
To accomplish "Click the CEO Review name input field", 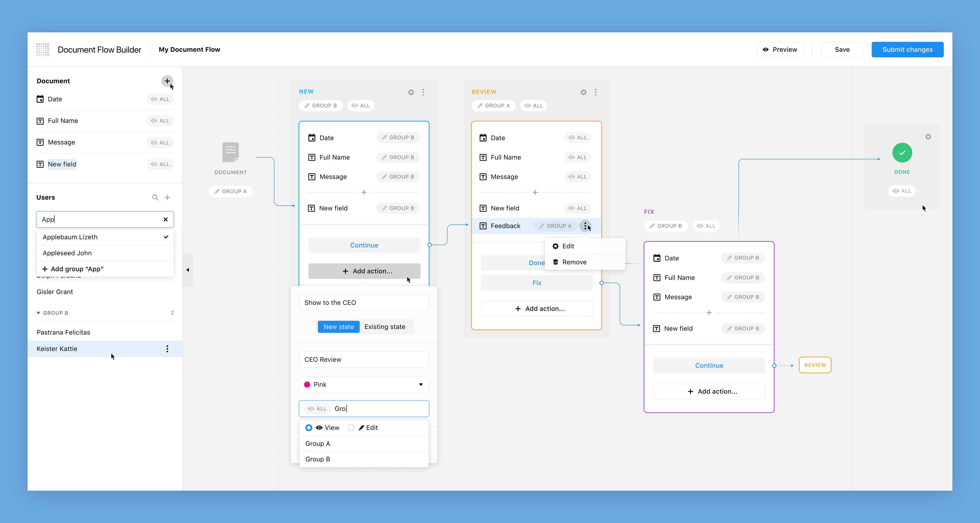I will tap(364, 359).
